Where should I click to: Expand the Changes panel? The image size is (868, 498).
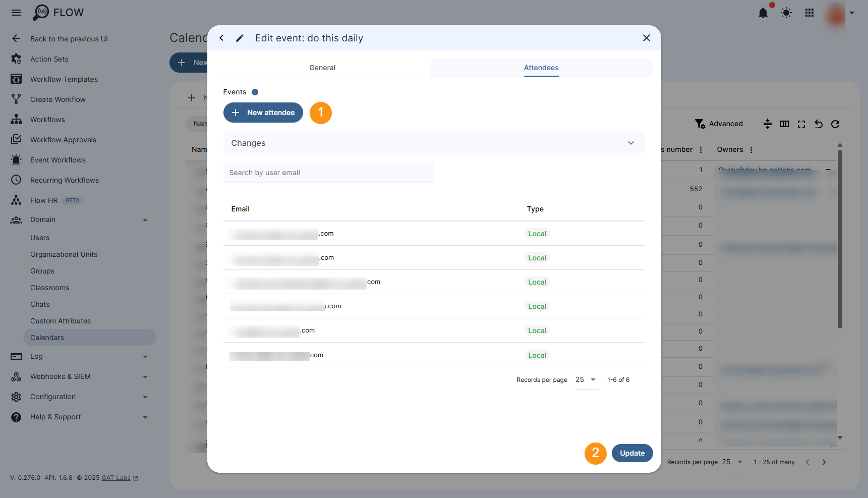tap(630, 143)
